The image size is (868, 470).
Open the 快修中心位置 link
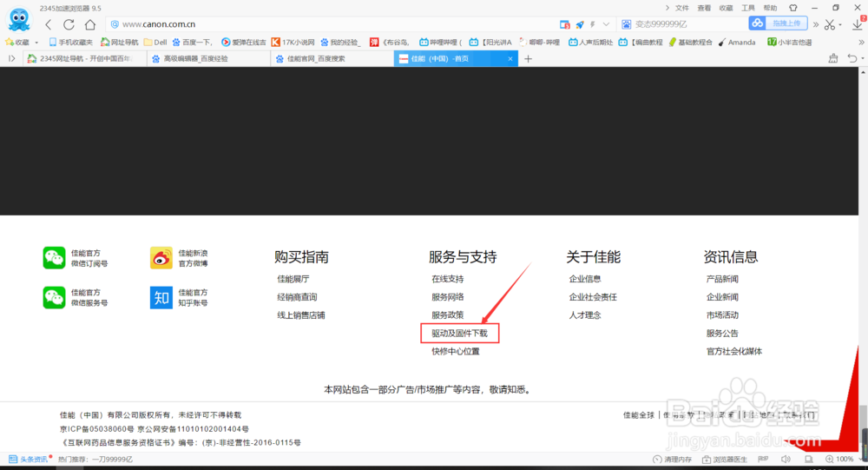click(x=456, y=351)
